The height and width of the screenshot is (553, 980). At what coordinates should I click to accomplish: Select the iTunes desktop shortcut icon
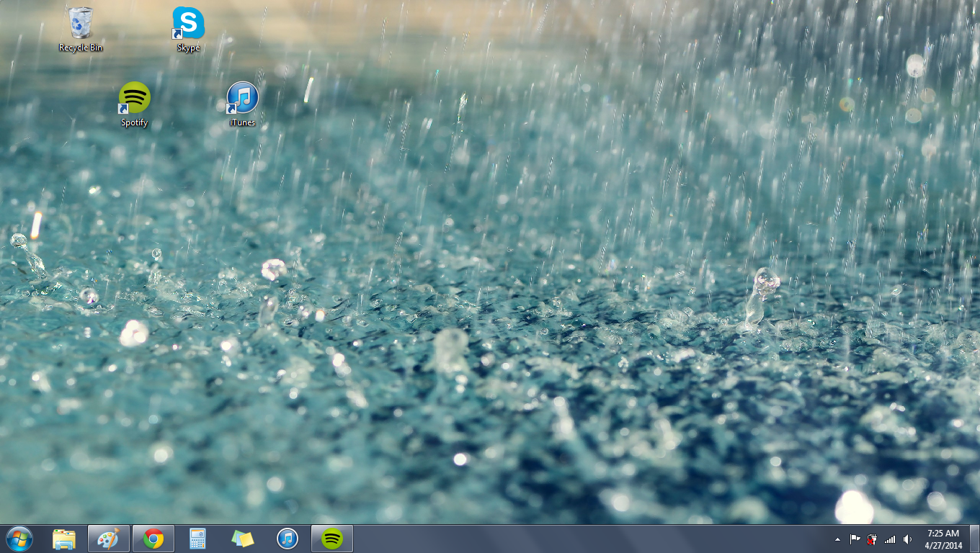242,102
